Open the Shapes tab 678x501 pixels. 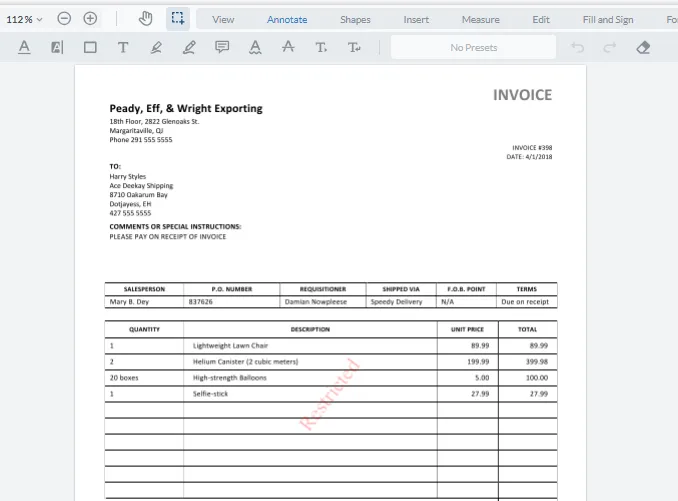coord(355,19)
